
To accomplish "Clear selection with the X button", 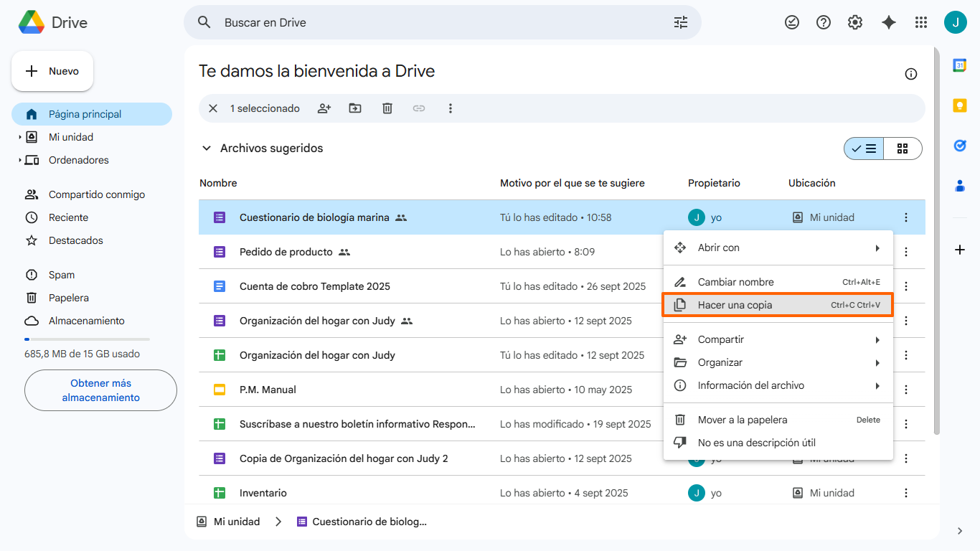I will tap(213, 108).
